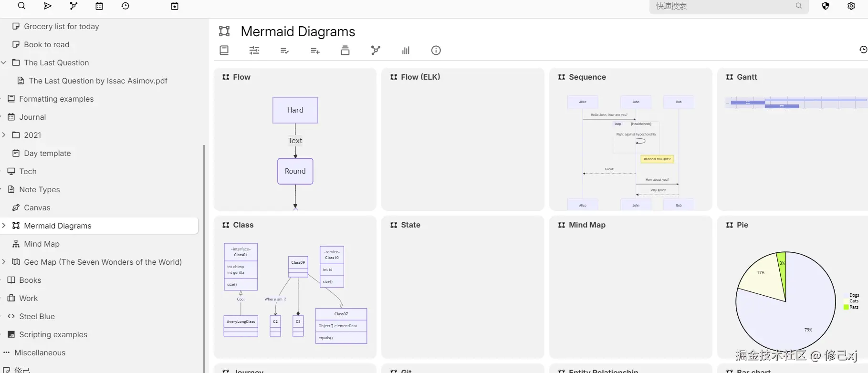Open the Sequence card title
868x373 pixels.
tap(587, 77)
